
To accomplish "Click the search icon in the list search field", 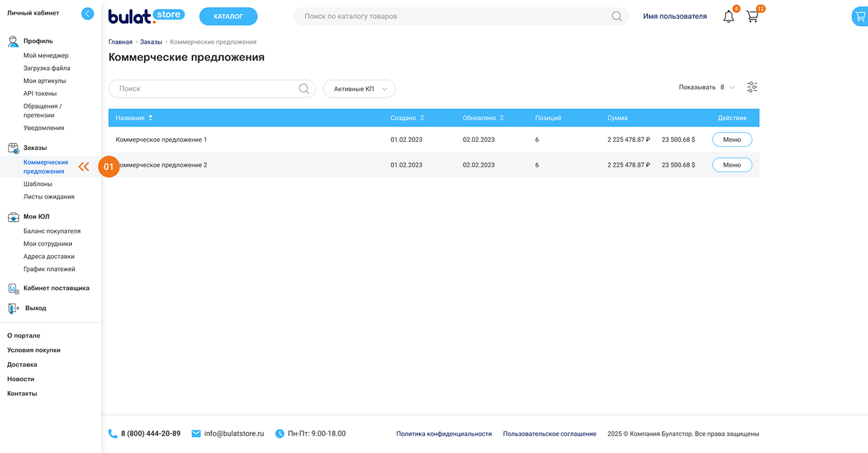I will pyautogui.click(x=304, y=89).
